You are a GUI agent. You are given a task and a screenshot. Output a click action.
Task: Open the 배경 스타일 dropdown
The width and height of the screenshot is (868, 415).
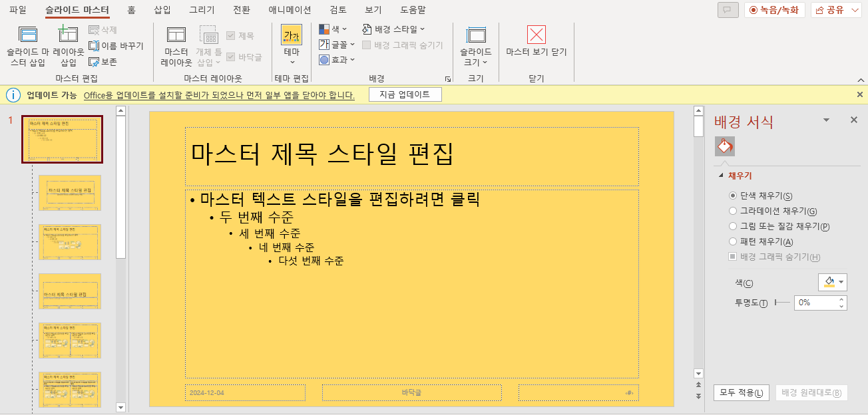[393, 29]
